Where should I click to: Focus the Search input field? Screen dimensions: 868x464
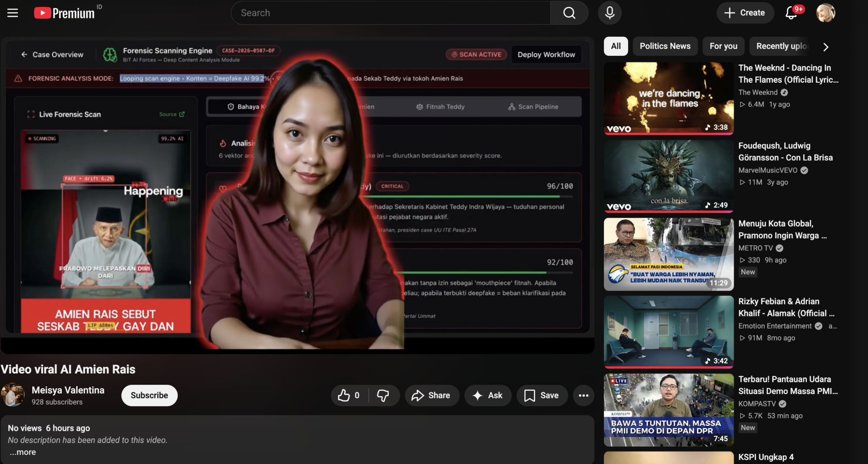pyautogui.click(x=391, y=13)
